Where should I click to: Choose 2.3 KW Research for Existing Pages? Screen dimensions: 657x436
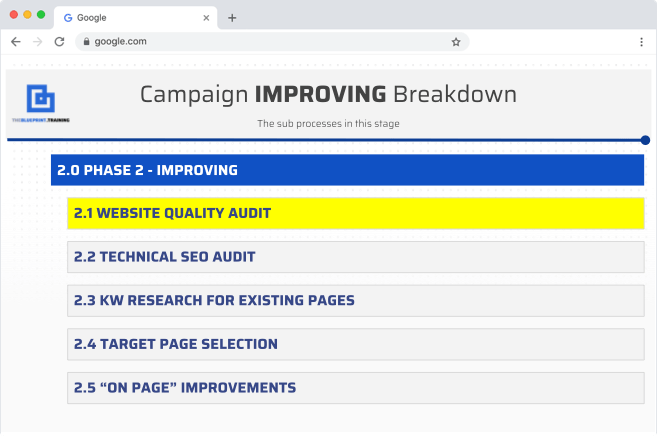355,300
